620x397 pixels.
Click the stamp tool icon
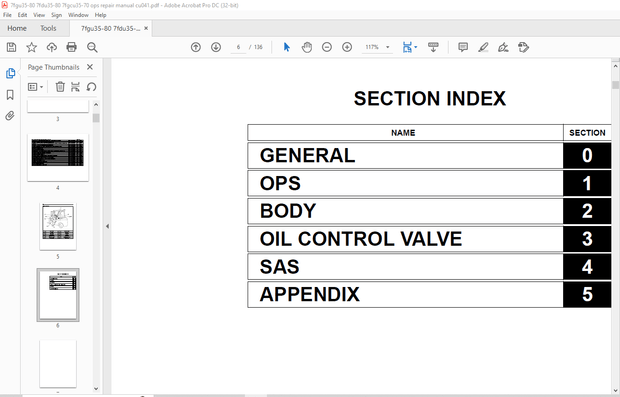point(524,47)
